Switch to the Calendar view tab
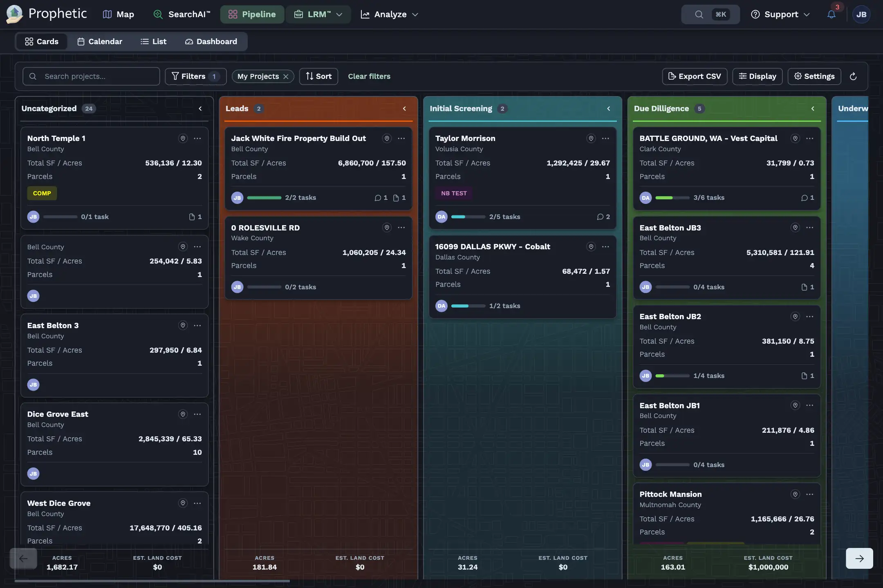 [100, 42]
